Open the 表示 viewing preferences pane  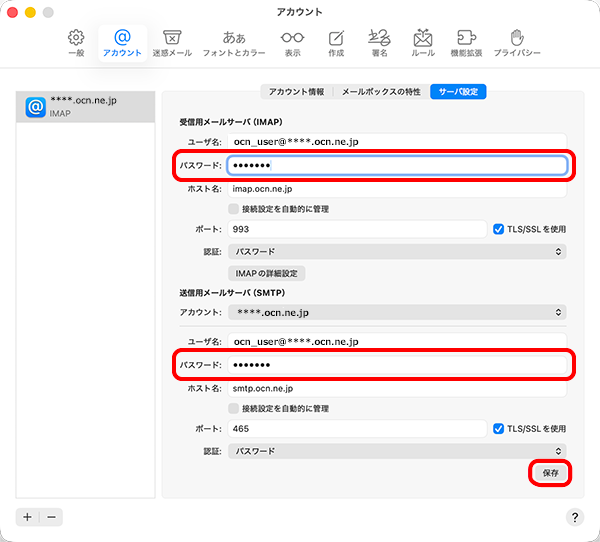(292, 42)
